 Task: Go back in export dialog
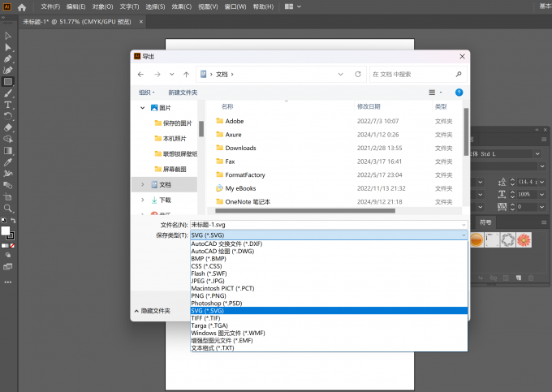click(140, 74)
